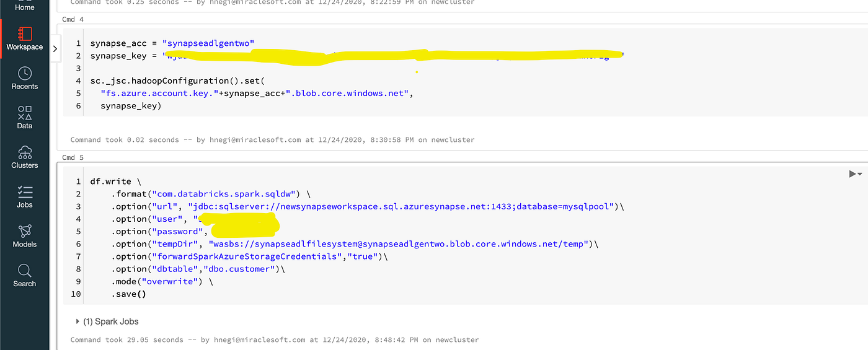Expand the sidebar with the chevron handle

pos(55,48)
